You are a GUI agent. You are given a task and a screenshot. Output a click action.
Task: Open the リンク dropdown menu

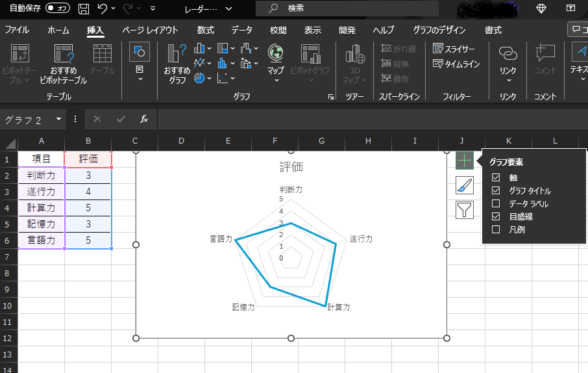(x=508, y=62)
